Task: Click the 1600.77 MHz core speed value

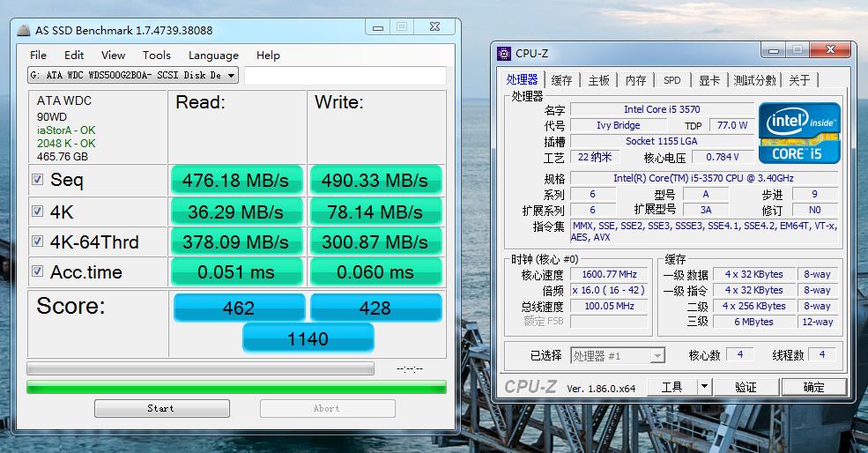Action: pos(609,274)
